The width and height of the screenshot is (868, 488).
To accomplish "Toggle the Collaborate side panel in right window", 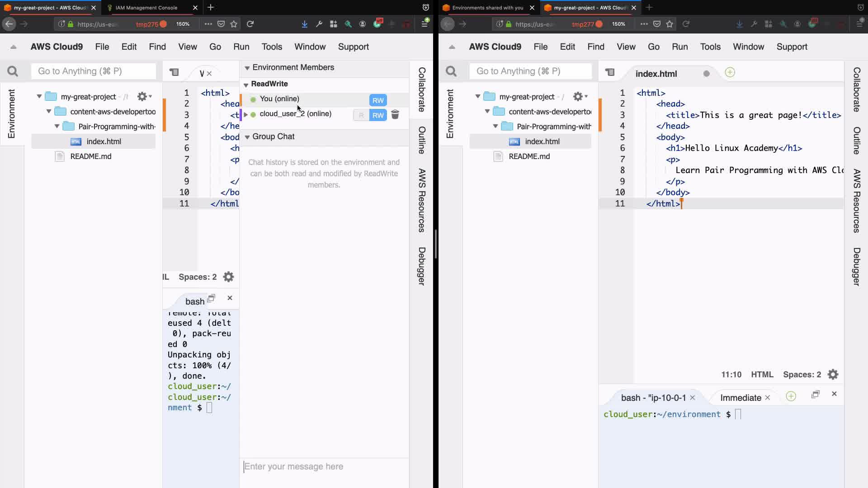I will click(856, 89).
